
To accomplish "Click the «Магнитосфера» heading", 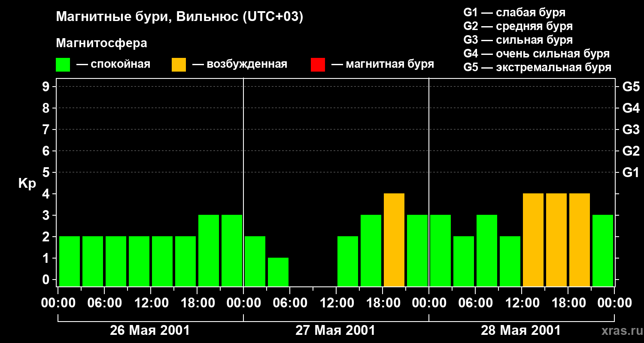I will click(x=102, y=43).
